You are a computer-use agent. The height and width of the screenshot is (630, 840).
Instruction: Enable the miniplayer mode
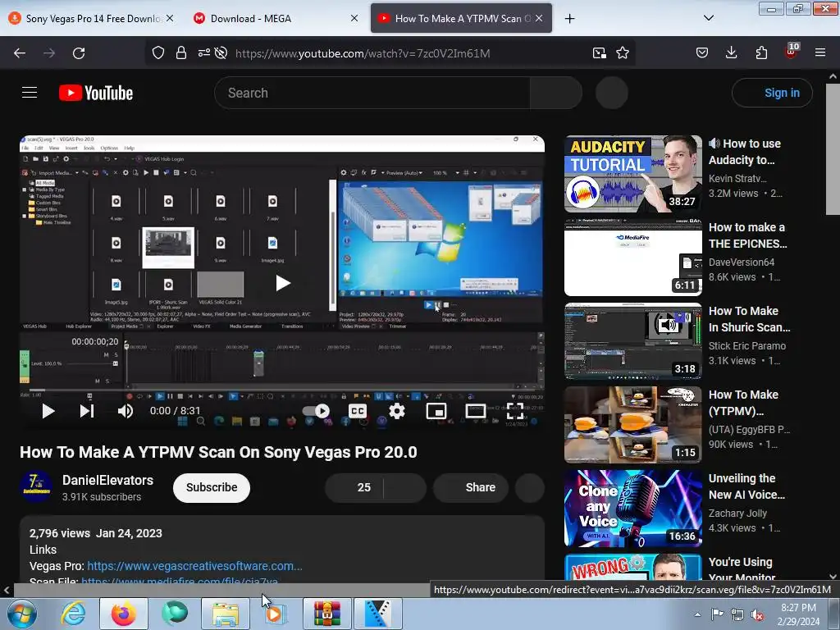(x=436, y=411)
